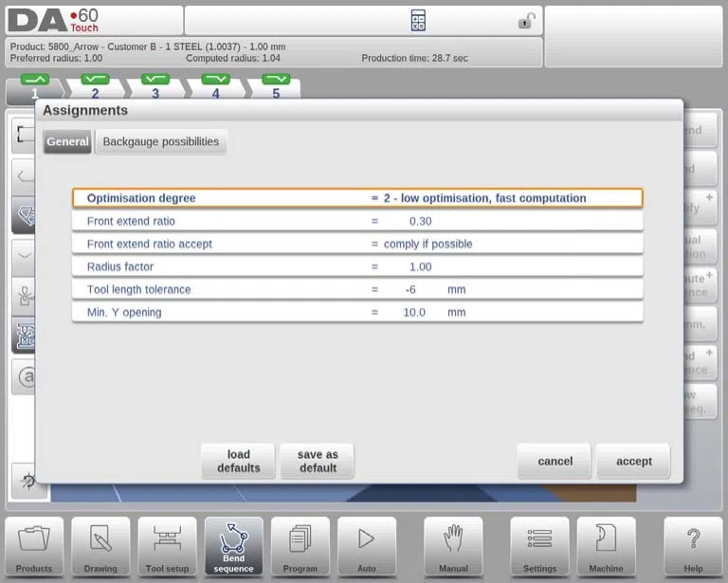Open Help question mark icon
This screenshot has width=728, height=583.
[693, 547]
